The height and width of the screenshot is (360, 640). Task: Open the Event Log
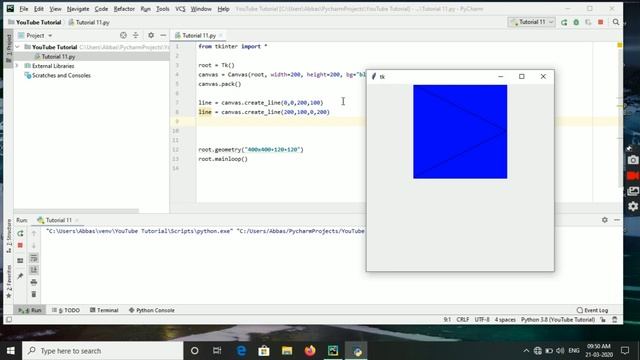(592, 310)
